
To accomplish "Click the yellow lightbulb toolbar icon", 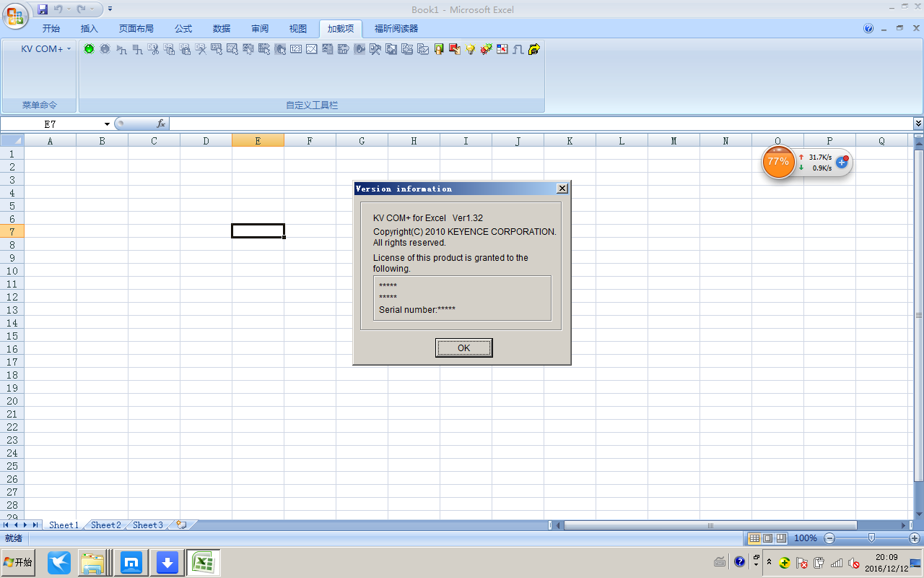I will tap(470, 49).
